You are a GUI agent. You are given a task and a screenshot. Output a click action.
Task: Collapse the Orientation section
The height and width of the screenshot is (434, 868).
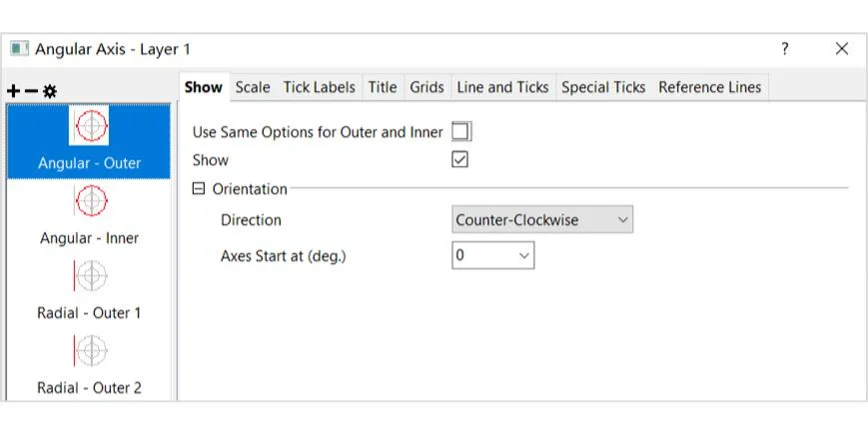(198, 189)
